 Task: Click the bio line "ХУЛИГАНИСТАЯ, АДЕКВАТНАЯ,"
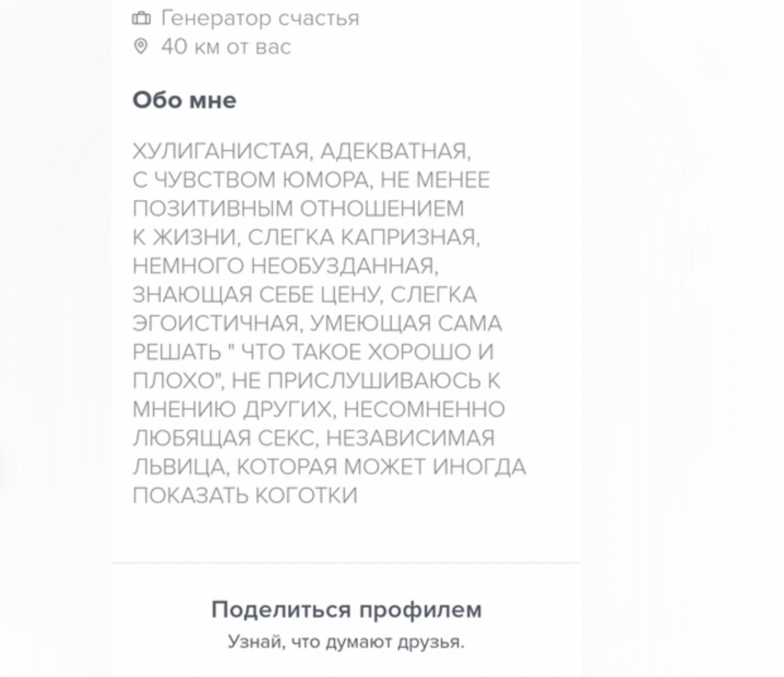[301, 151]
